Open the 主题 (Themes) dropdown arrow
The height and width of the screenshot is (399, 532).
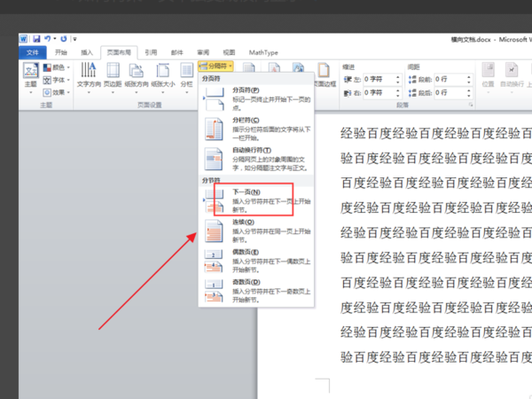[30, 92]
